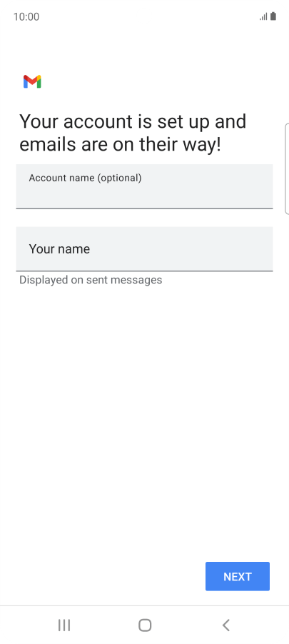Image resolution: width=289 pixels, height=644 pixels.
Task: Go to the Home screen via the home icon
Action: 144,625
